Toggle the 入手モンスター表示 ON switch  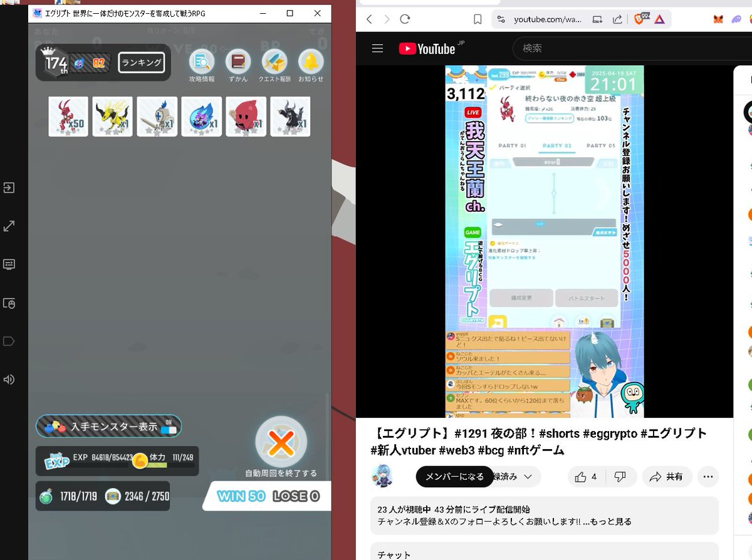click(x=169, y=428)
